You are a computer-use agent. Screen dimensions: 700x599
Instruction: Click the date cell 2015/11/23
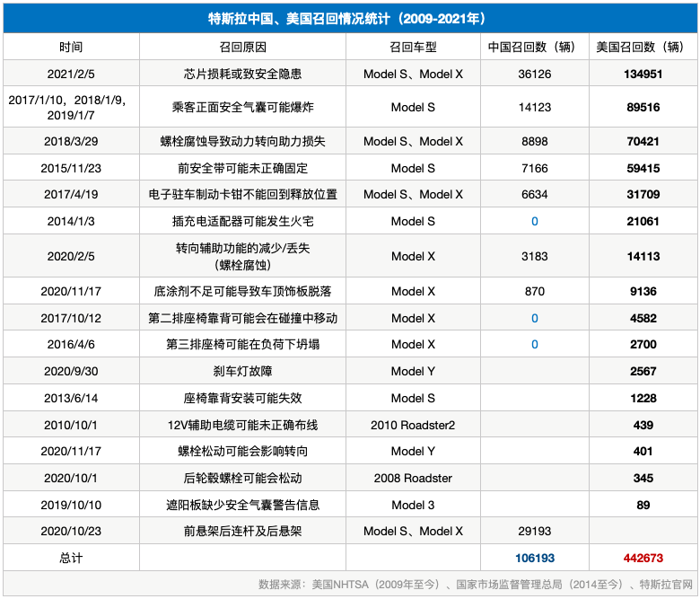(71, 168)
